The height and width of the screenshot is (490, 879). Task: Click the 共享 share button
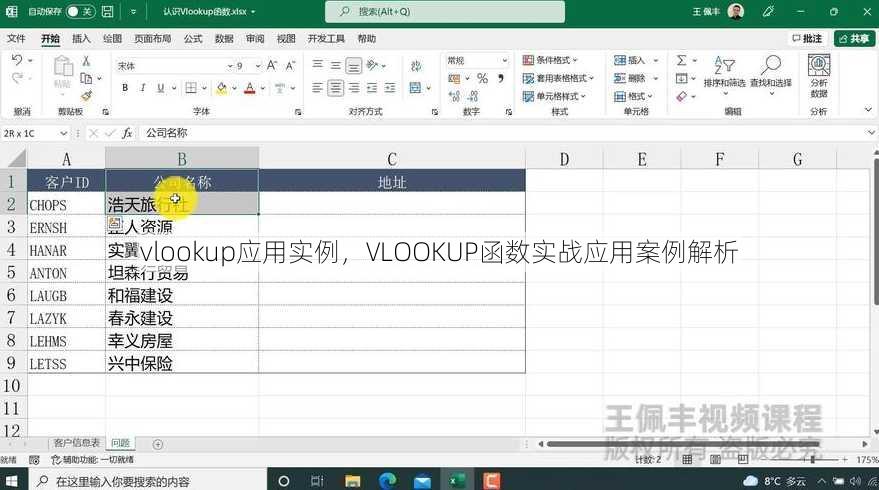(x=854, y=38)
